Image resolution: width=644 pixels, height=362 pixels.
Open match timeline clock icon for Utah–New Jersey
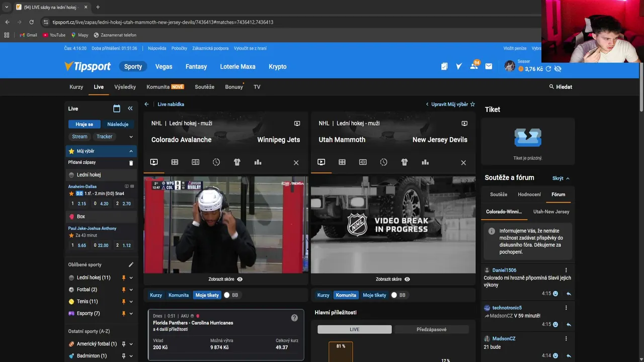[x=383, y=162]
